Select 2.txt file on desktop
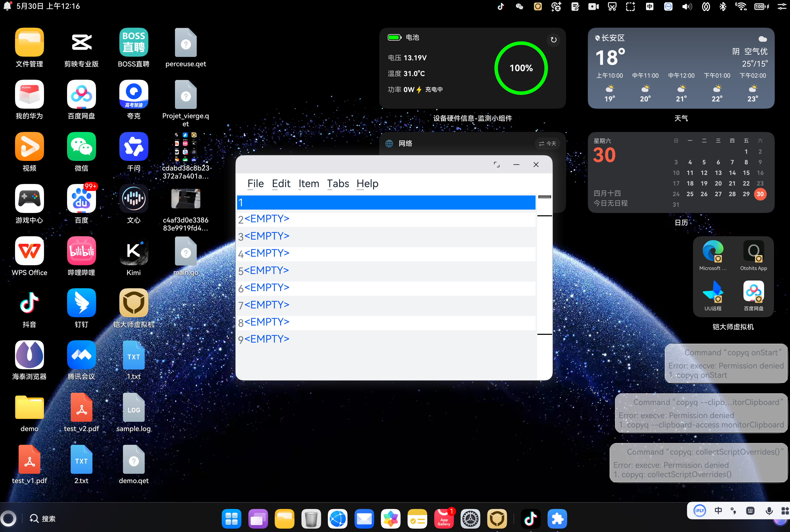The width and height of the screenshot is (790, 532). tap(82, 459)
